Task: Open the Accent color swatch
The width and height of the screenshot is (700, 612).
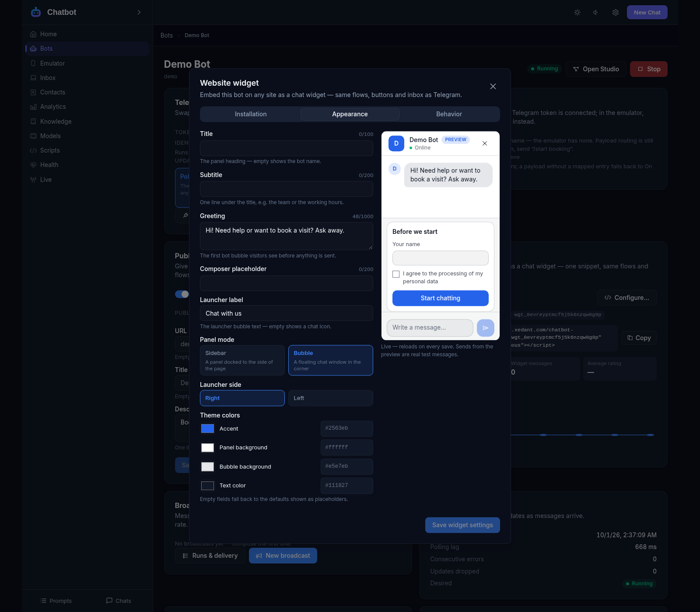Action: coord(207,429)
